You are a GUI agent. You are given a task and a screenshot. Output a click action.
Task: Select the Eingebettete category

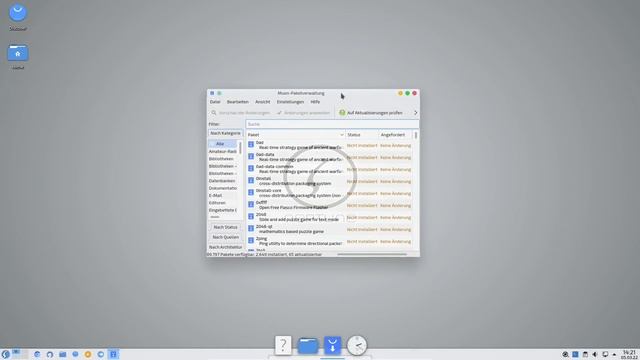tap(222, 210)
